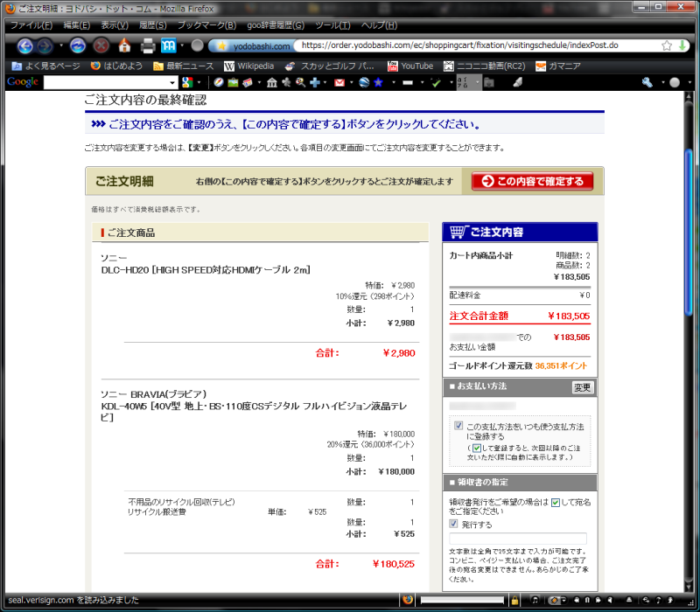
Task: Open Google toolbar wrench settings icon
Action: (x=647, y=82)
